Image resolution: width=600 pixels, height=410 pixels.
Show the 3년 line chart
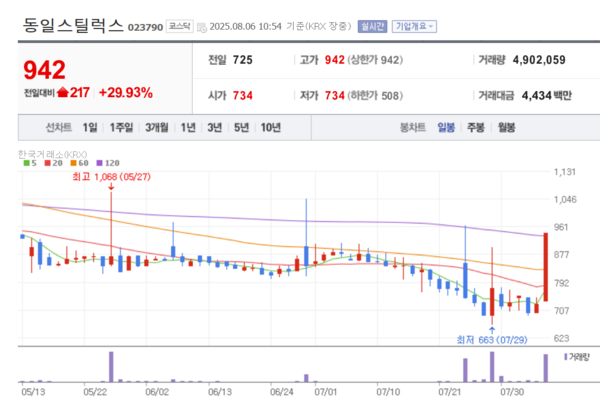[x=215, y=127]
